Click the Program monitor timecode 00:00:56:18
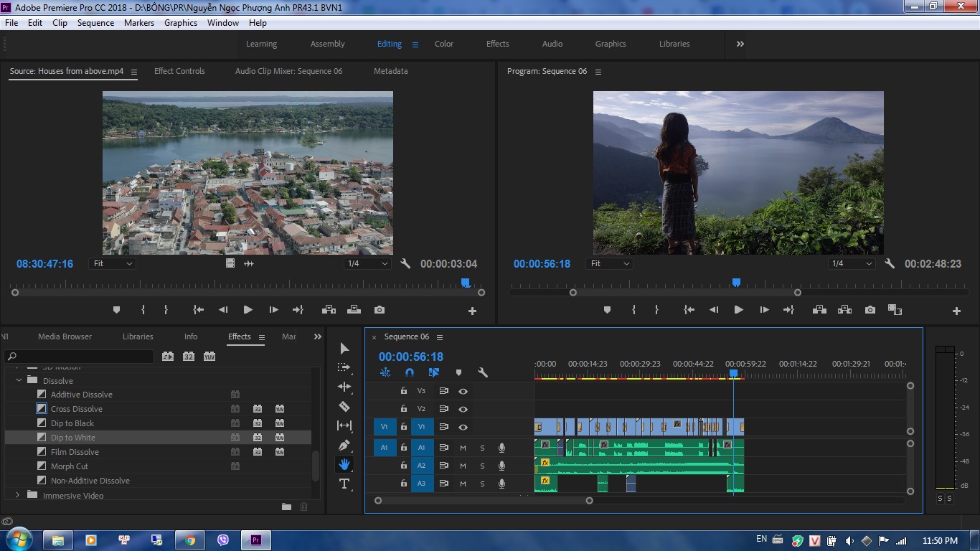 [542, 263]
